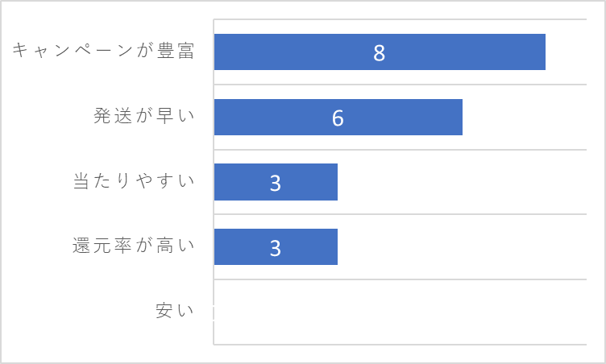606x364 pixels.
Task: Click the 安い category label
Action: pyautogui.click(x=175, y=310)
